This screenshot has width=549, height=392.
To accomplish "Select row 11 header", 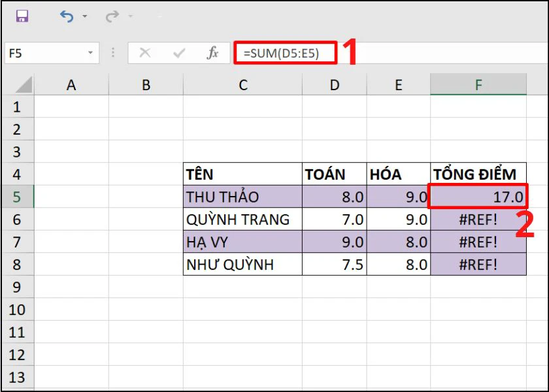I will point(18,332).
